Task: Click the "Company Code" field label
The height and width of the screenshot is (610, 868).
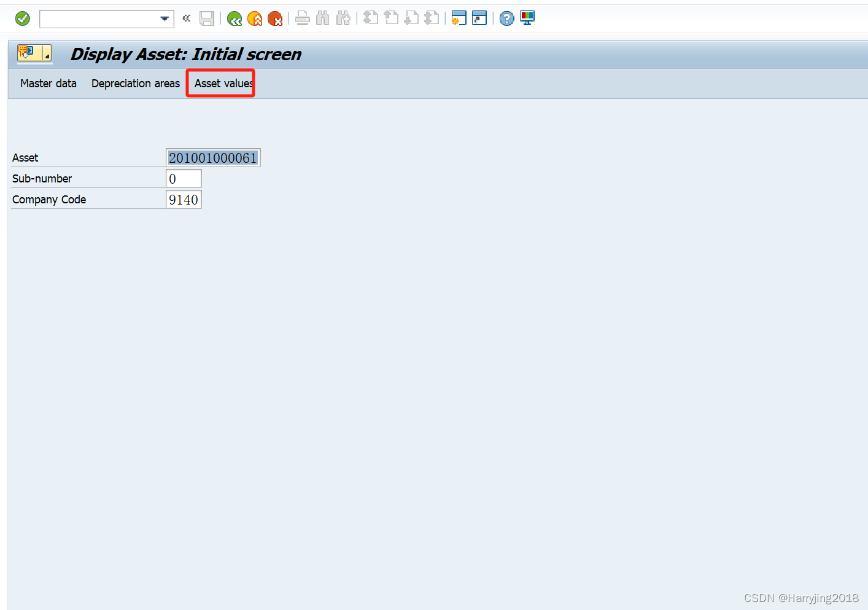Action: (49, 200)
